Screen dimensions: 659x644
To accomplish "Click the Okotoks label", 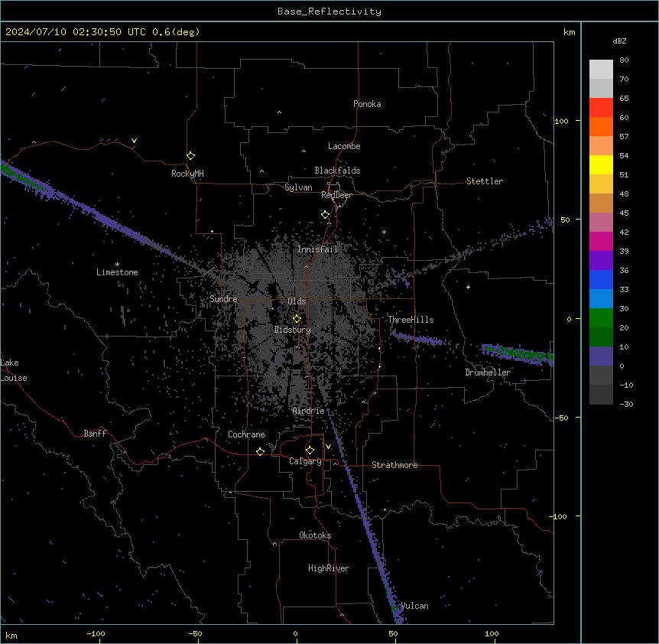I will point(315,535).
